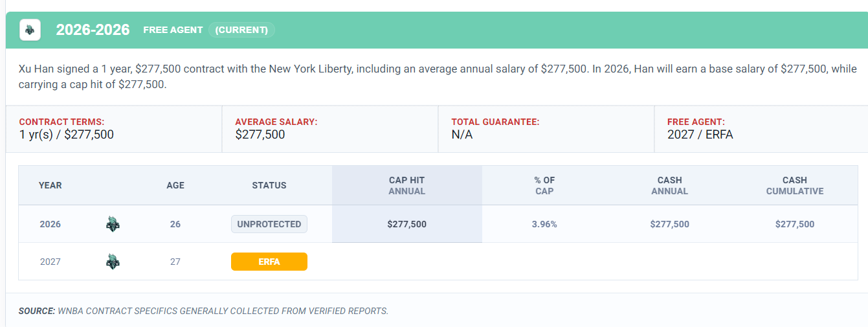This screenshot has width=868, height=327.
Task: Click the FREE AGENT header label
Action: [x=173, y=30]
